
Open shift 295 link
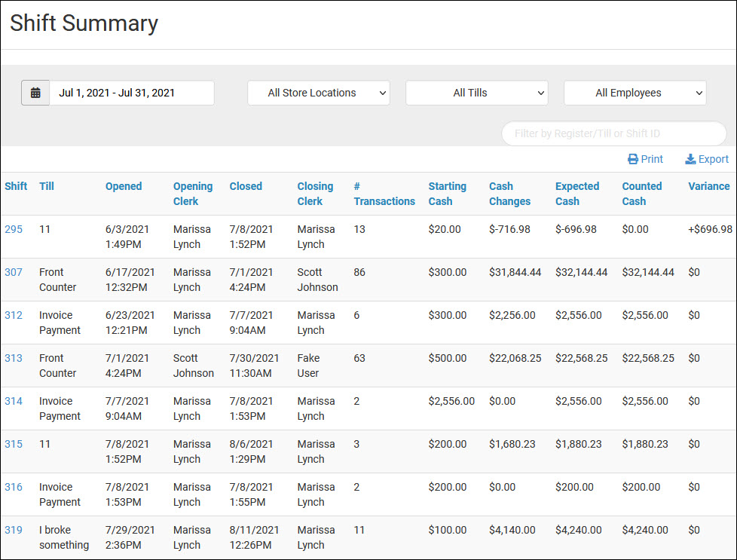14,229
